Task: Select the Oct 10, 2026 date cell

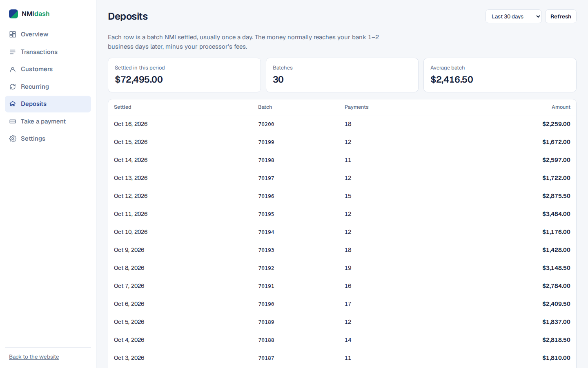Action: coord(131,232)
